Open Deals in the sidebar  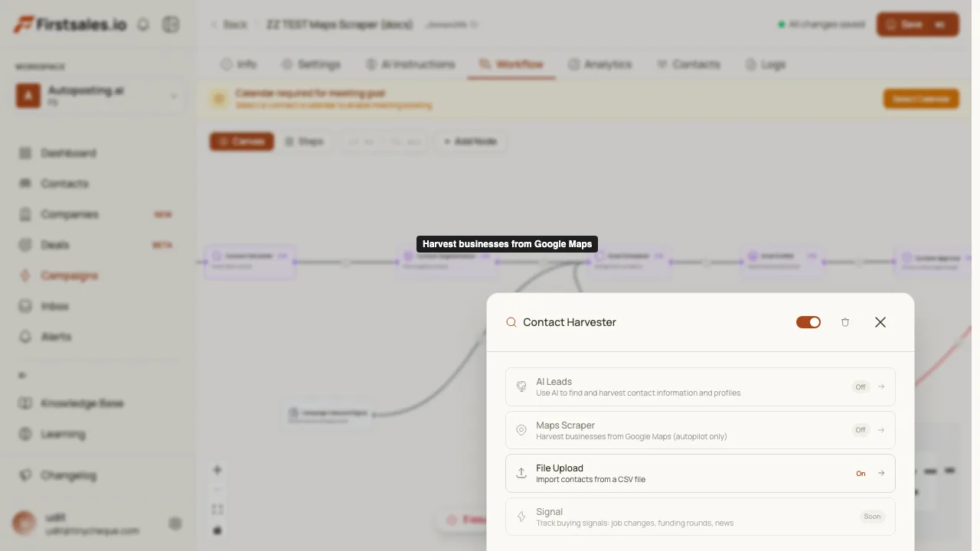coord(97,245)
